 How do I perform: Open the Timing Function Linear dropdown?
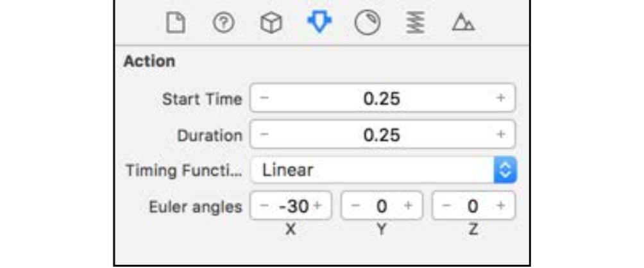(x=383, y=170)
